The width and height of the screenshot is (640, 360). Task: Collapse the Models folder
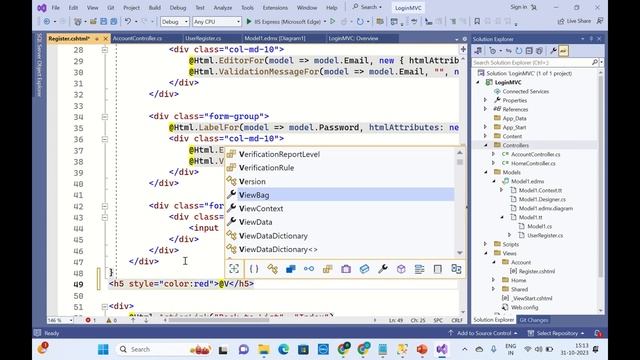pyautogui.click(x=485, y=172)
